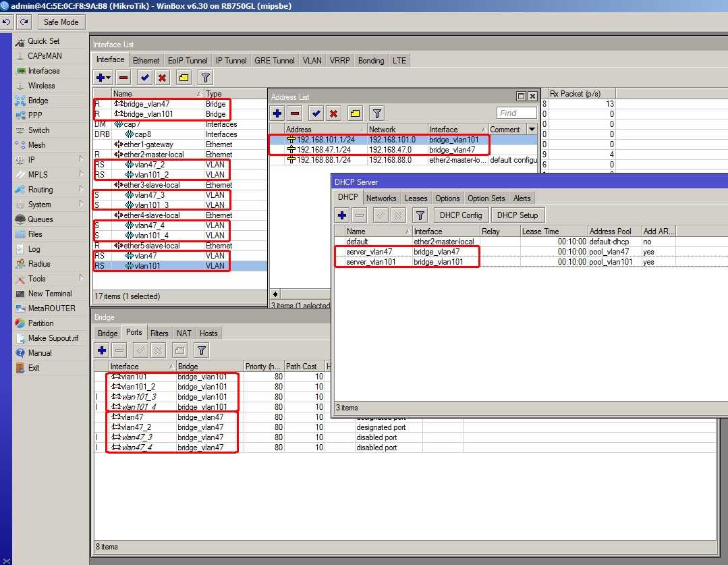
Task: Open column dropdown arrow in Address List header
Action: 532,130
